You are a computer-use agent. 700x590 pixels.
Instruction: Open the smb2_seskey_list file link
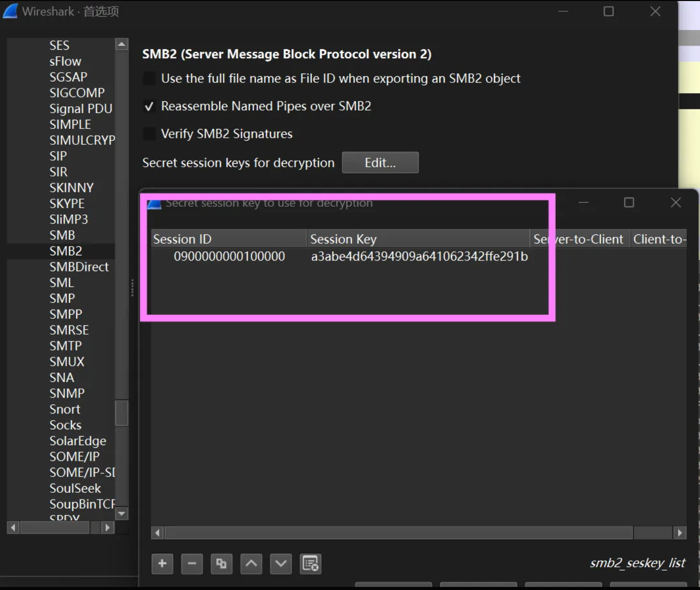point(637,563)
